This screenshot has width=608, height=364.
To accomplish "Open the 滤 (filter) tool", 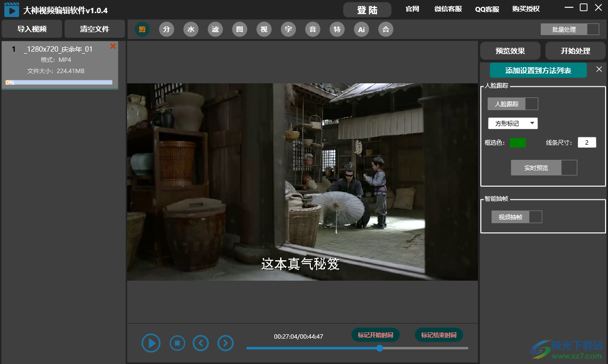I will [215, 29].
